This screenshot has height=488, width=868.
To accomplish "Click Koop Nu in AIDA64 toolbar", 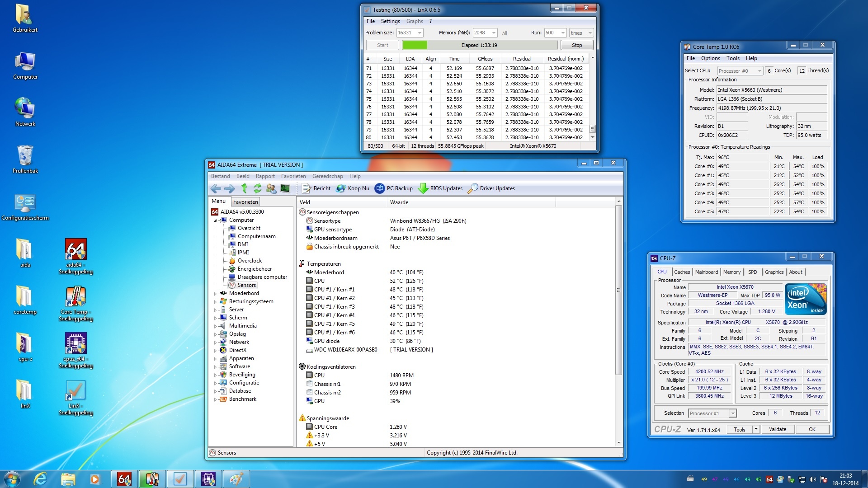I will tap(353, 188).
